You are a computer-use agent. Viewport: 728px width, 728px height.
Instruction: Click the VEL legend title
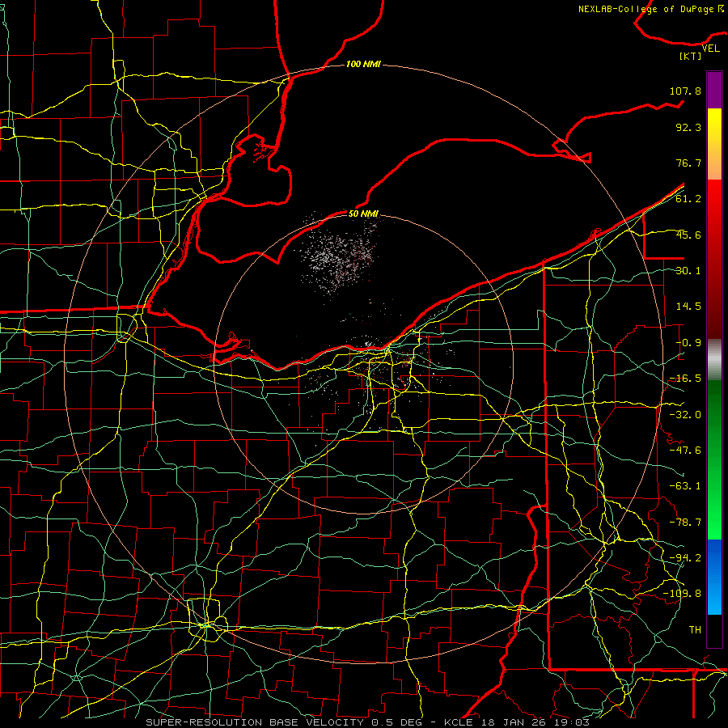point(710,48)
